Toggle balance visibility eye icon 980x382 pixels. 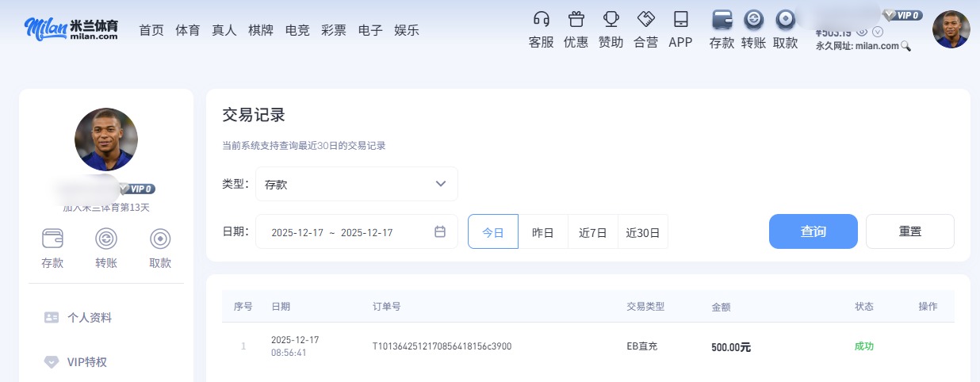pyautogui.click(x=863, y=32)
